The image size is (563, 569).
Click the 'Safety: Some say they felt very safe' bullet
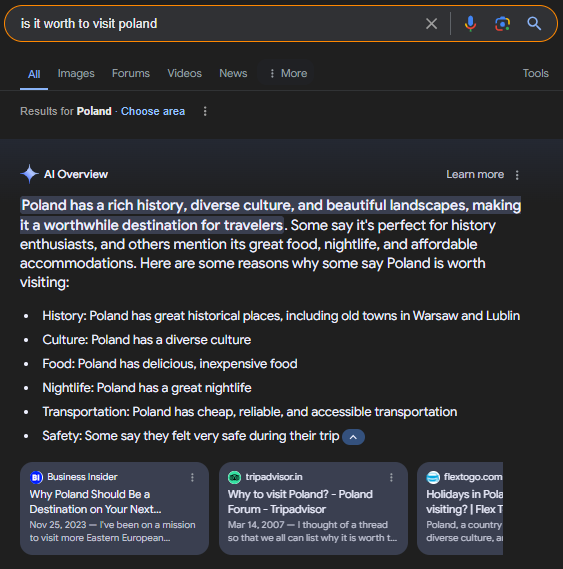coord(191,435)
